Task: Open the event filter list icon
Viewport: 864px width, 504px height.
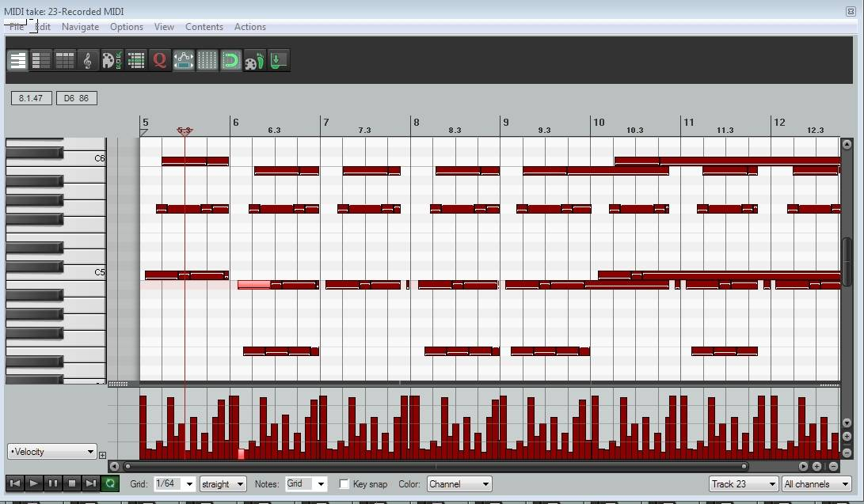Action: pos(136,60)
